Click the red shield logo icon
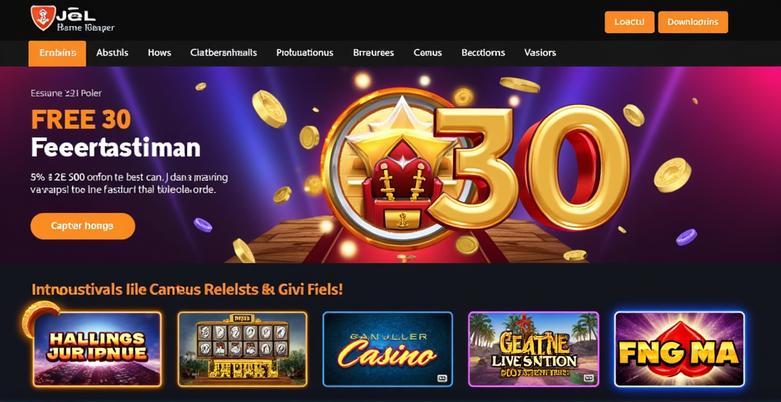Image resolution: width=781 pixels, height=402 pixels. tap(42, 18)
